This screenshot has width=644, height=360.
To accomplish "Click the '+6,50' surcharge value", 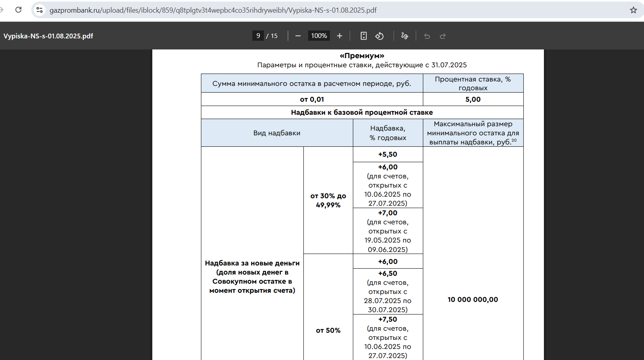I will point(388,273).
